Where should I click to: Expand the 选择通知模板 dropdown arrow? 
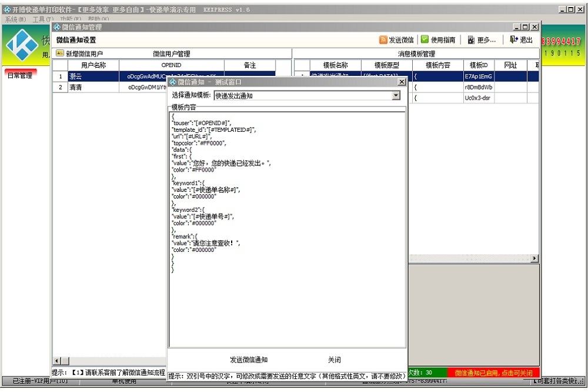pos(396,96)
